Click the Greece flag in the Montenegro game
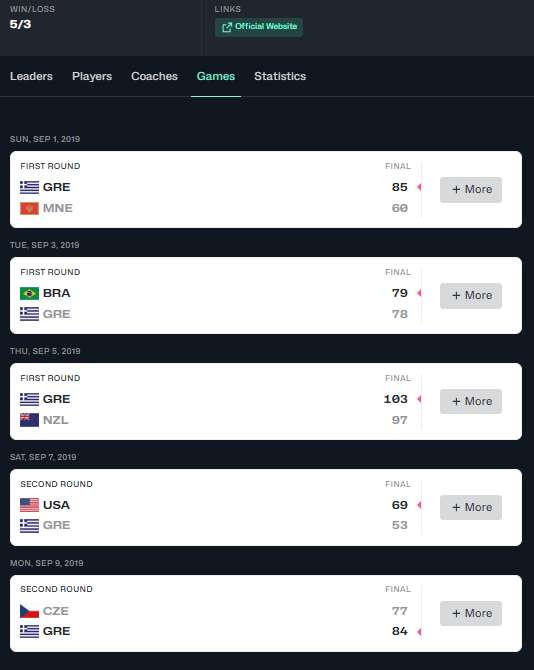 29,187
